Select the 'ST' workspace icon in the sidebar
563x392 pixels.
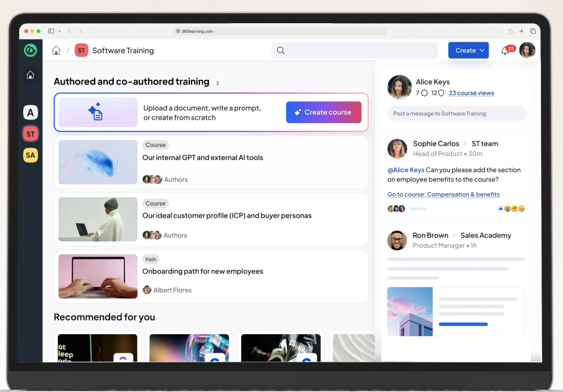(x=30, y=133)
